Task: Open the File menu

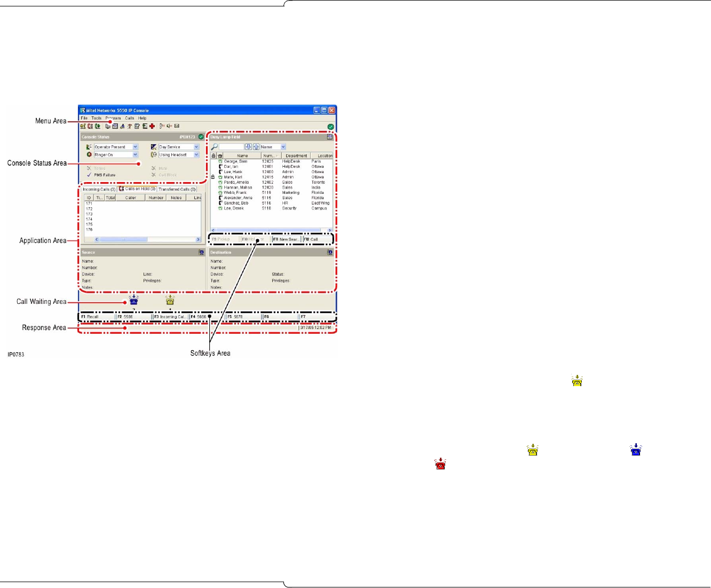Action: click(x=84, y=118)
